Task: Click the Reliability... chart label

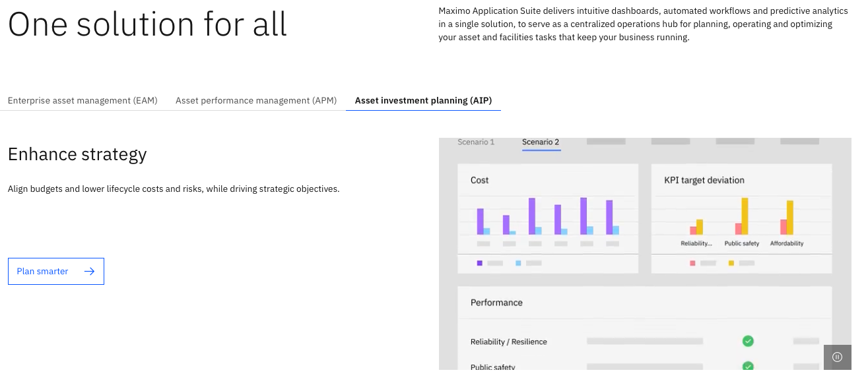Action: [696, 243]
